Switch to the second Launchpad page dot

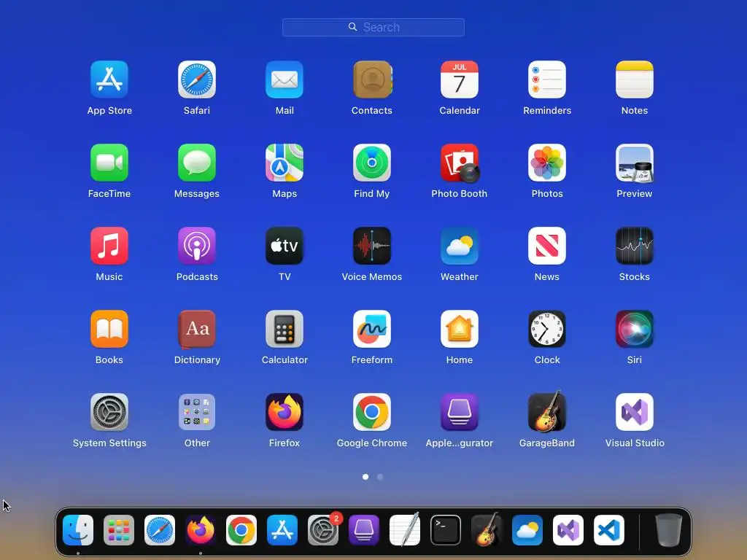tap(379, 477)
